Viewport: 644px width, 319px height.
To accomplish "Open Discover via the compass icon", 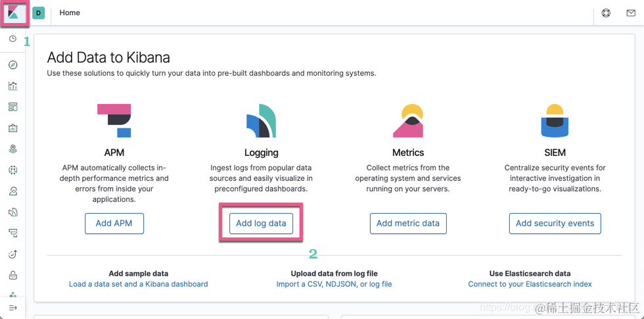I will (x=12, y=65).
